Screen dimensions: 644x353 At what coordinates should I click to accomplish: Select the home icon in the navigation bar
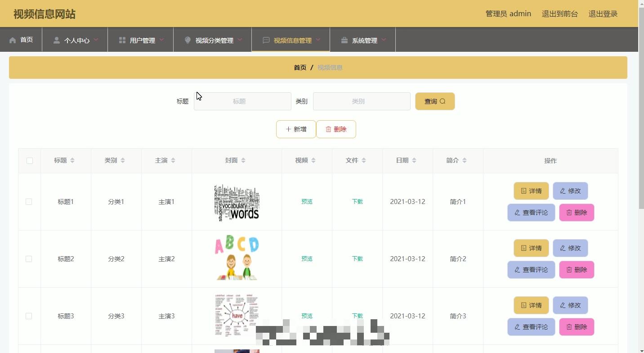coord(13,40)
